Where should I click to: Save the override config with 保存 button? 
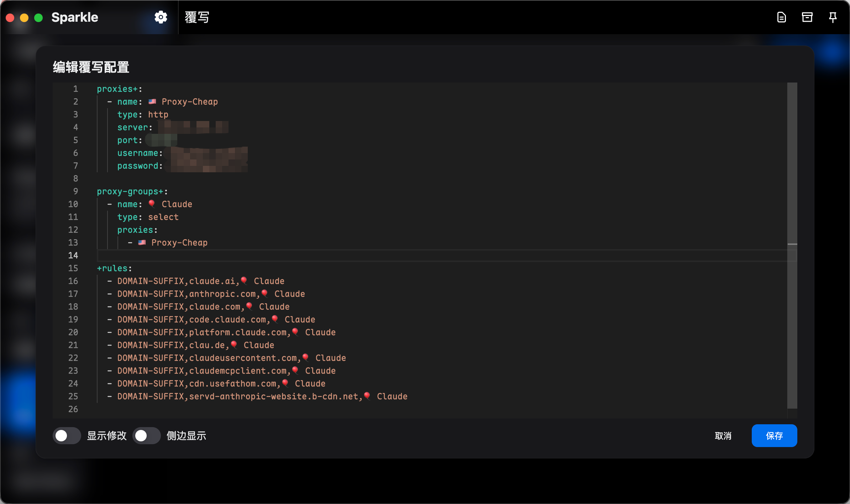tap(774, 435)
